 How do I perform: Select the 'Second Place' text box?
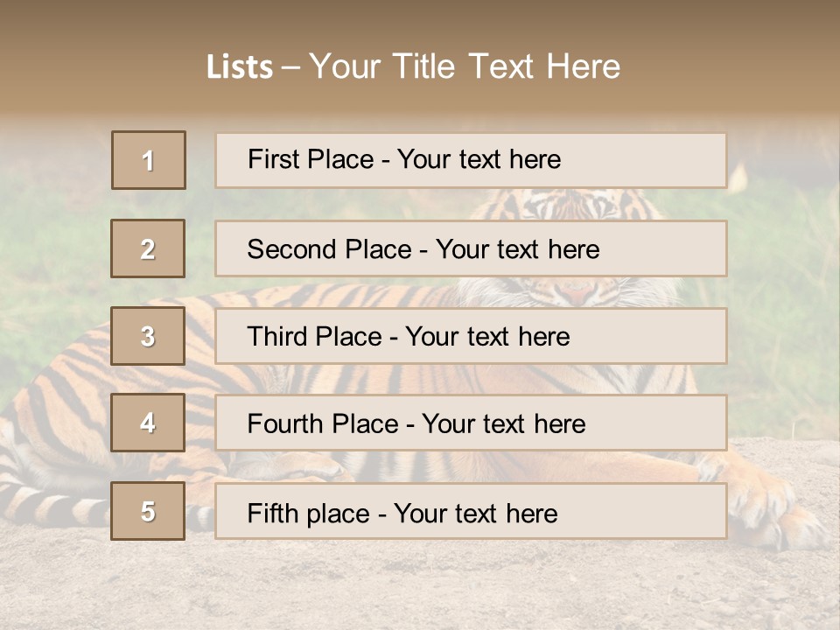point(471,249)
